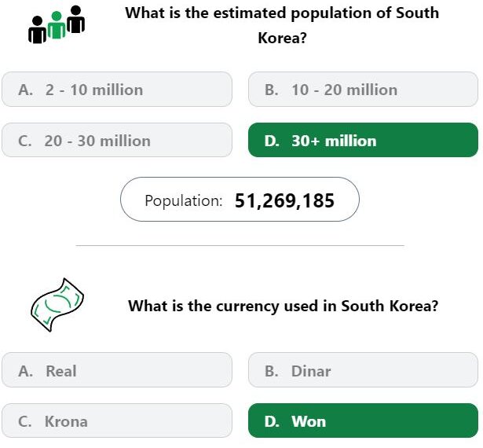
Task: Click the population figure 51,269,185
Action: pyautogui.click(x=284, y=200)
